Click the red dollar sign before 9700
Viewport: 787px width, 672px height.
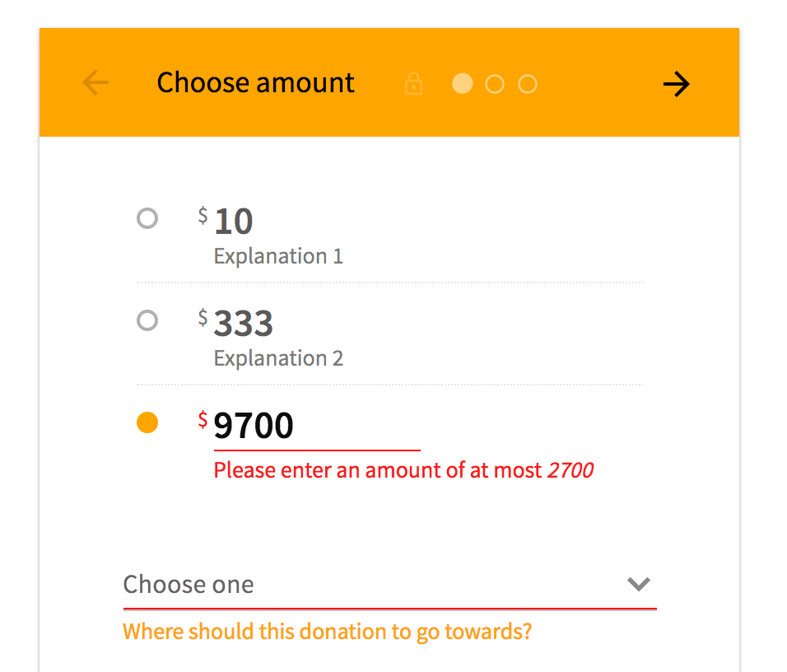[203, 420]
